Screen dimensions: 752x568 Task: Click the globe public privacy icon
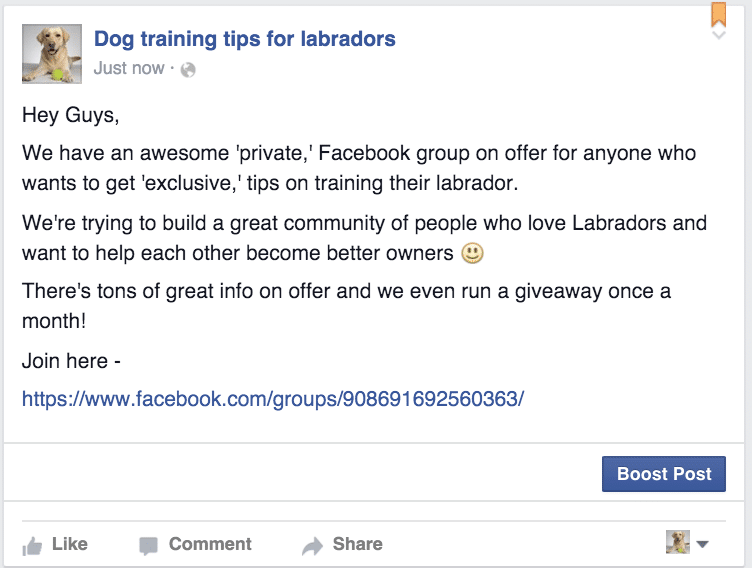pyautogui.click(x=188, y=70)
